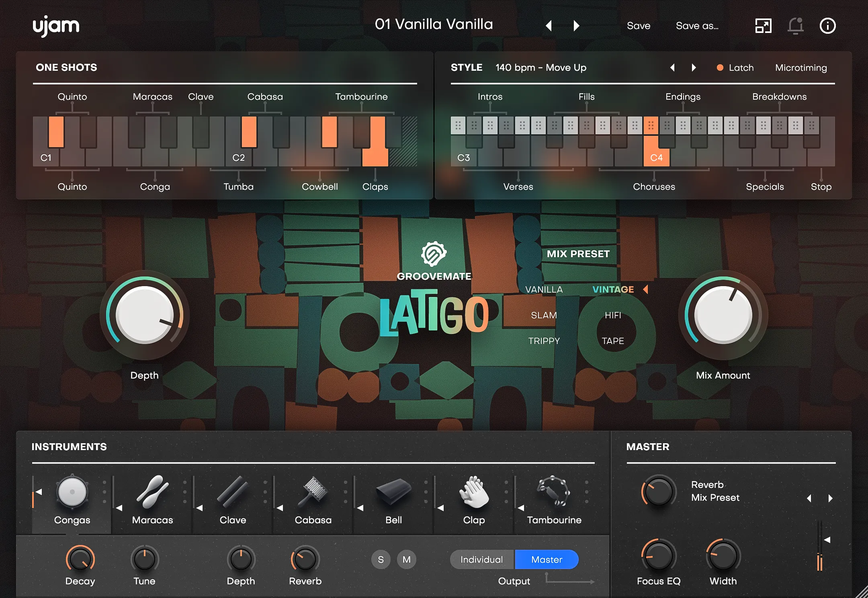Click the Groovemate logo icon

434,253
